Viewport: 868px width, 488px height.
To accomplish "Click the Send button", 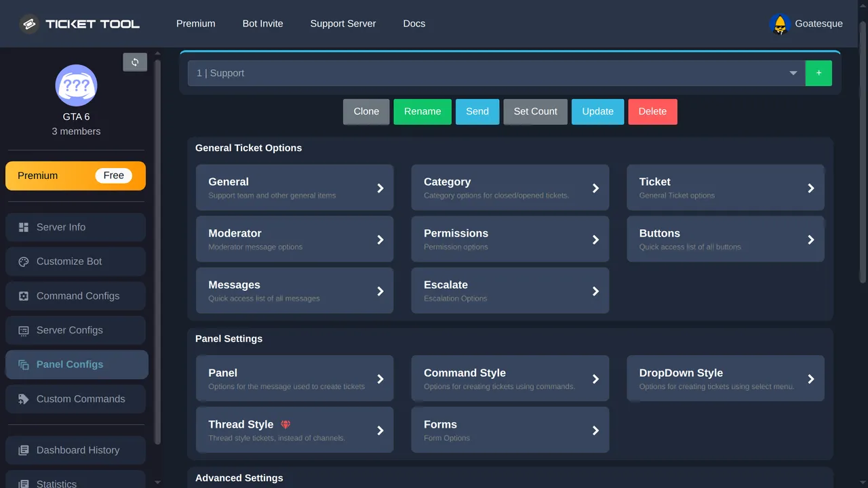I will tap(477, 112).
